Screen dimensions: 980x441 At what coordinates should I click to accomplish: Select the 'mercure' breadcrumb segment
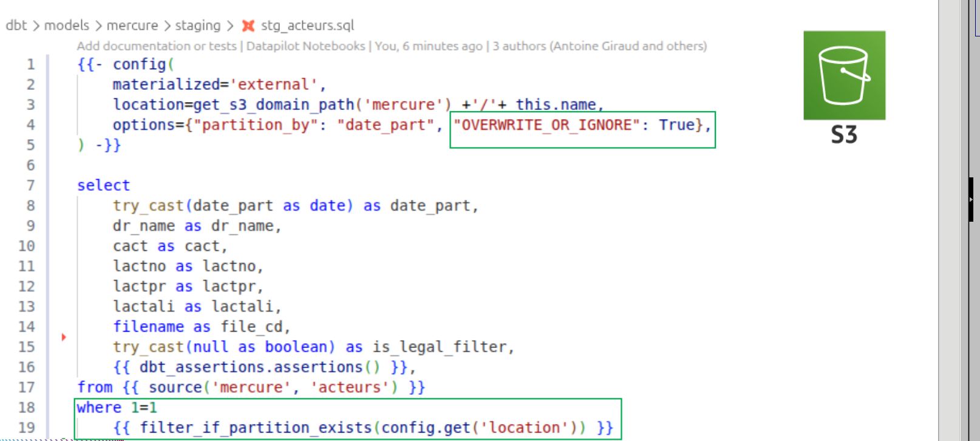[132, 26]
